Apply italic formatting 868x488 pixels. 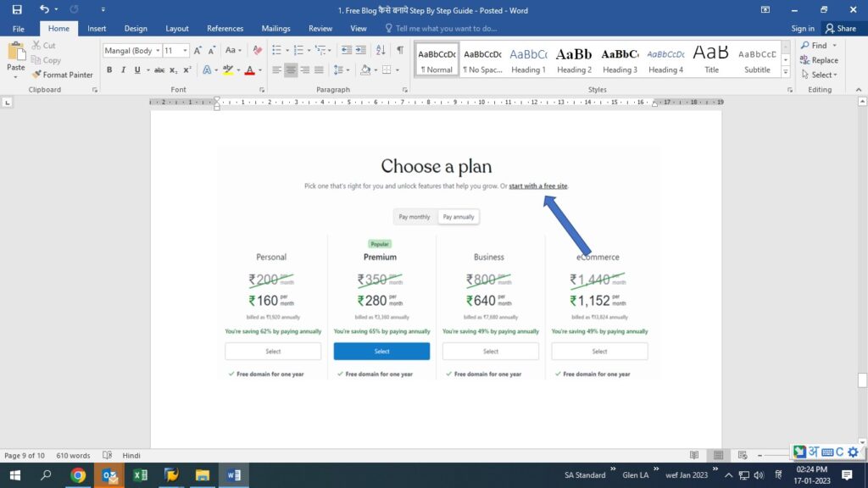(x=124, y=70)
